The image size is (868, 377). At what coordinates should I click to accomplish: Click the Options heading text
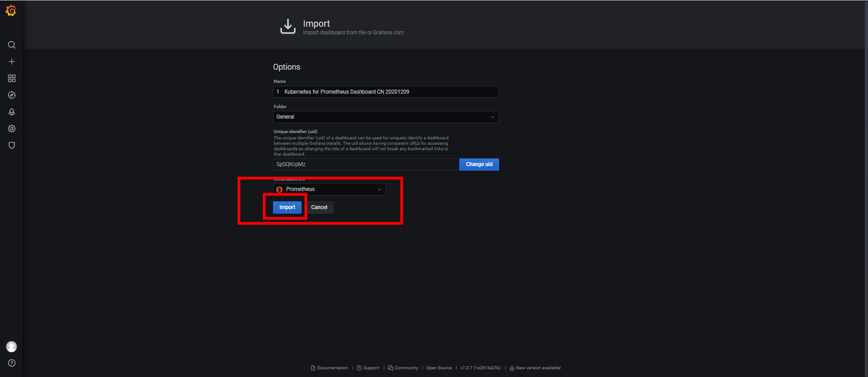287,67
